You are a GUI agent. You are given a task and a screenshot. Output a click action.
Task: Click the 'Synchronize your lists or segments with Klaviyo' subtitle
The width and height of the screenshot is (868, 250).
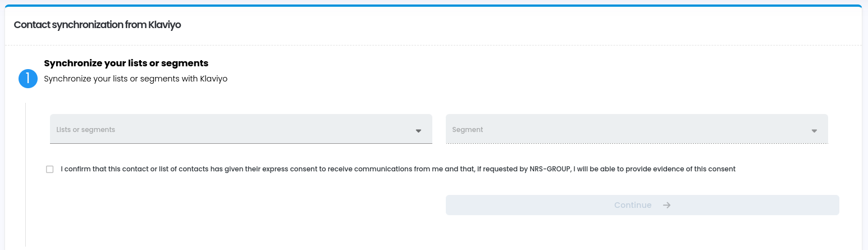135,79
